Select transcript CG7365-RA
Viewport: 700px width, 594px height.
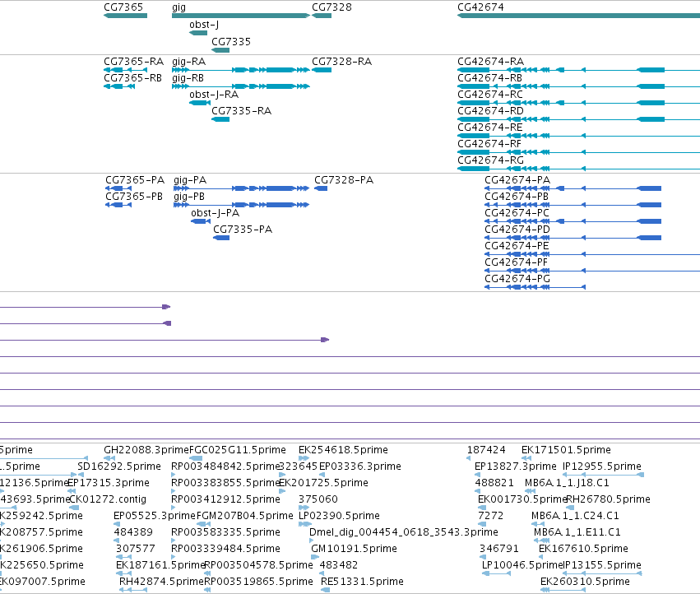point(126,70)
